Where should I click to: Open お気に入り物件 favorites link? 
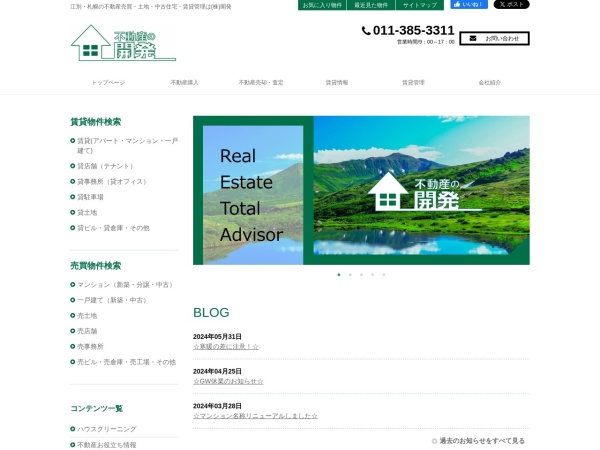pyautogui.click(x=322, y=5)
